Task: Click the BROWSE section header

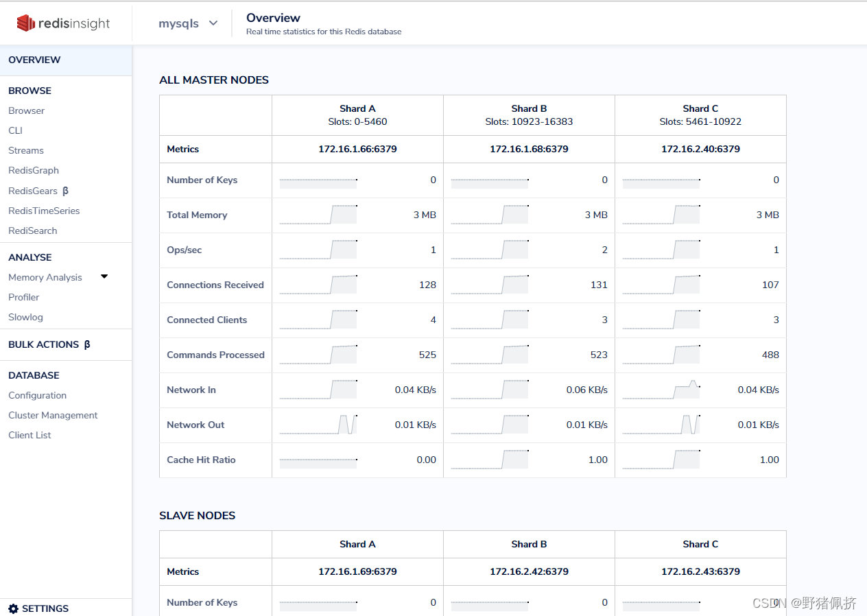Action: tap(29, 91)
